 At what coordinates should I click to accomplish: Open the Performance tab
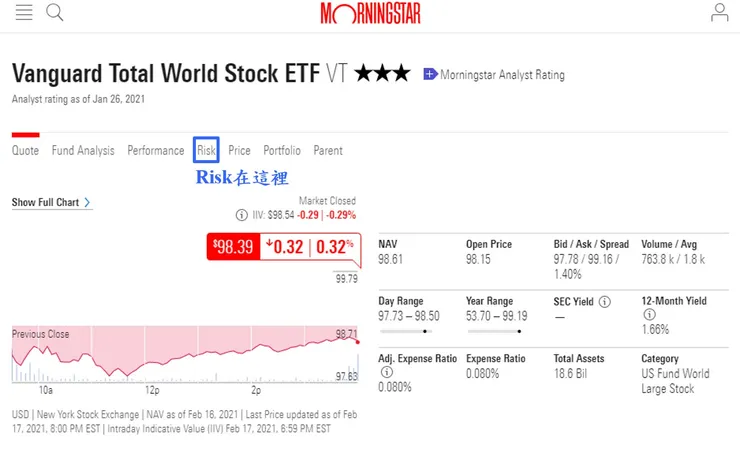pyautogui.click(x=155, y=151)
